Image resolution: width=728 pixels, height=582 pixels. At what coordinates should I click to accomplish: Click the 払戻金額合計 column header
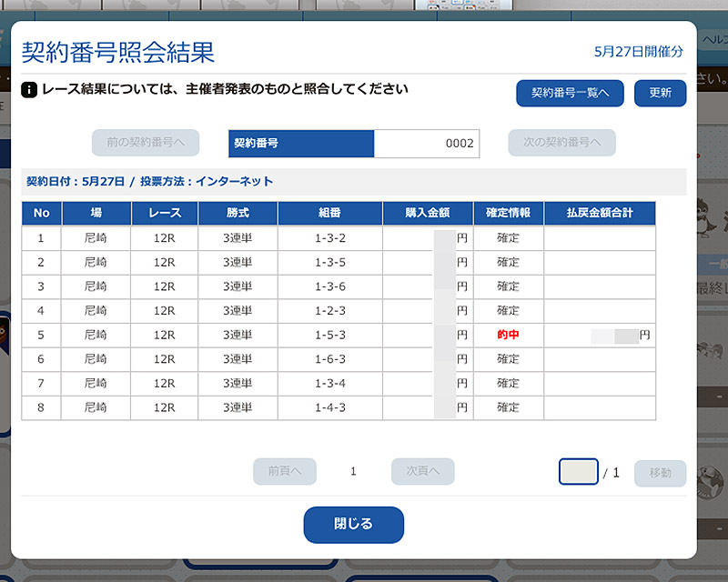pyautogui.click(x=600, y=214)
